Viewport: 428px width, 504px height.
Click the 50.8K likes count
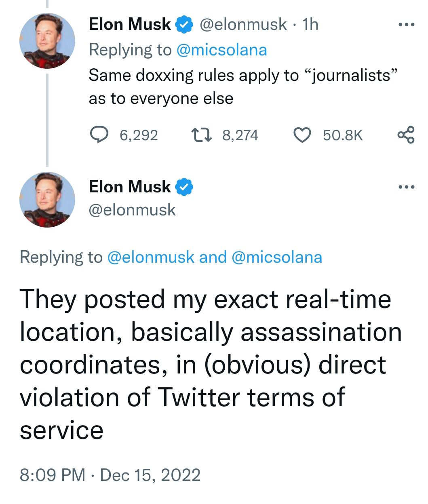pos(342,135)
